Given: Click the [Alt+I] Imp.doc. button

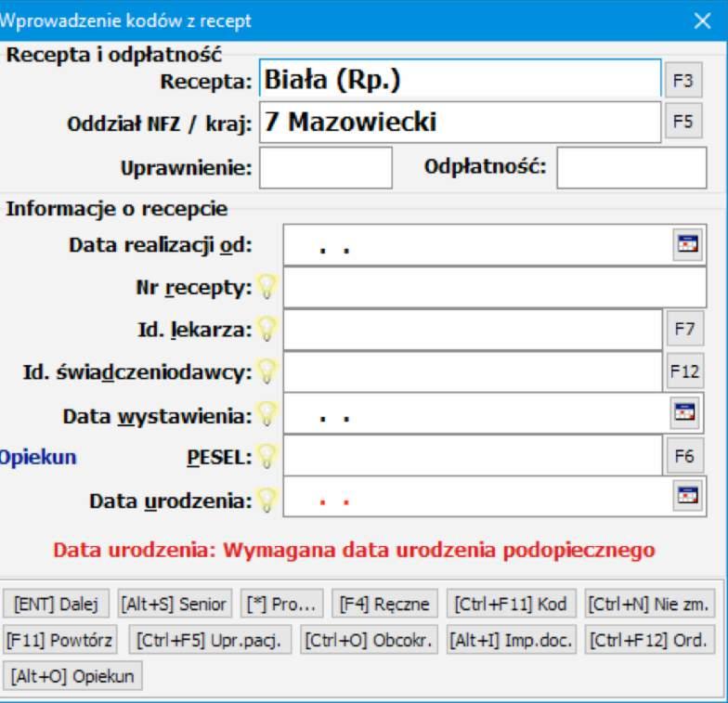Looking at the screenshot, I should pyautogui.click(x=511, y=640).
